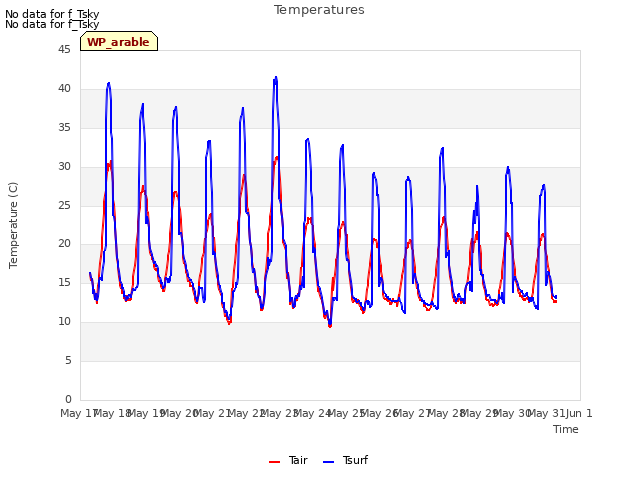Viewport: 640px width, 480px height.
Task: Click the first 'No data for f_Tsky' message
Action: pos(52,14)
